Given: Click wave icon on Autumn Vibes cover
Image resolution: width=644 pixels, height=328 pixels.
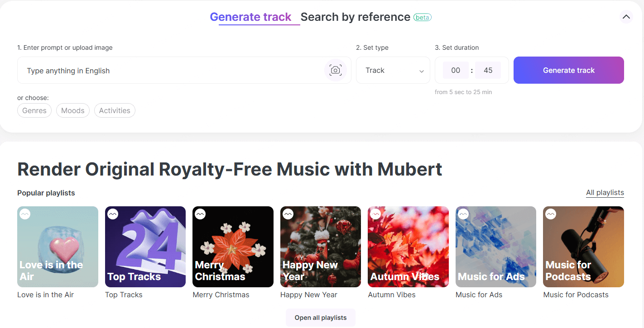Looking at the screenshot, I should point(375,214).
